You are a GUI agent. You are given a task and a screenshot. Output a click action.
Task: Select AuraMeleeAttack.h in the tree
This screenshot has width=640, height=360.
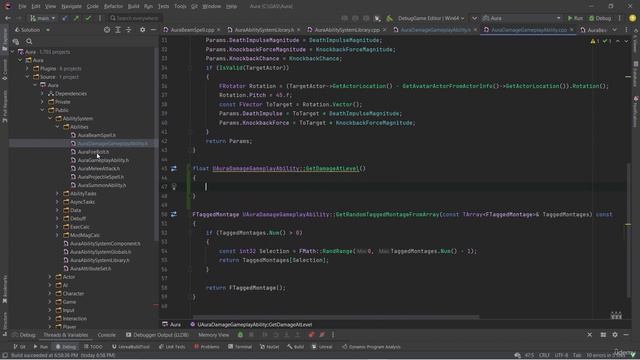tap(98, 169)
